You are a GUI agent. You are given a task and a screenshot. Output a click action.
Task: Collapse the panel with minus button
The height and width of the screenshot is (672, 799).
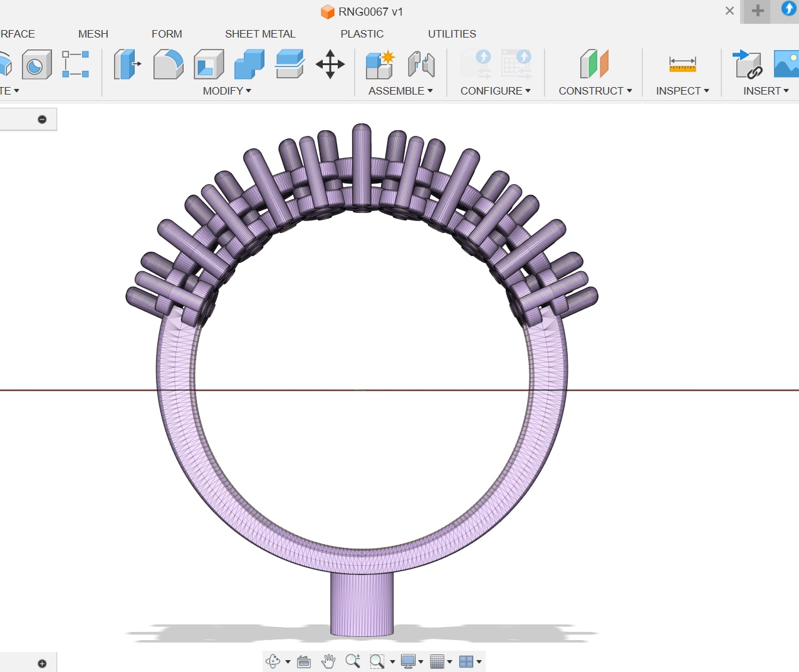pyautogui.click(x=42, y=119)
